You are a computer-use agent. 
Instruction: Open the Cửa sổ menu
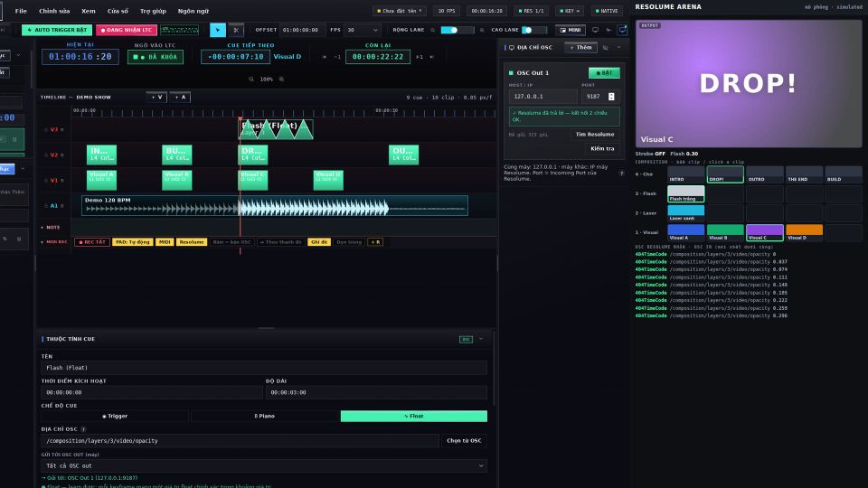[x=118, y=11]
